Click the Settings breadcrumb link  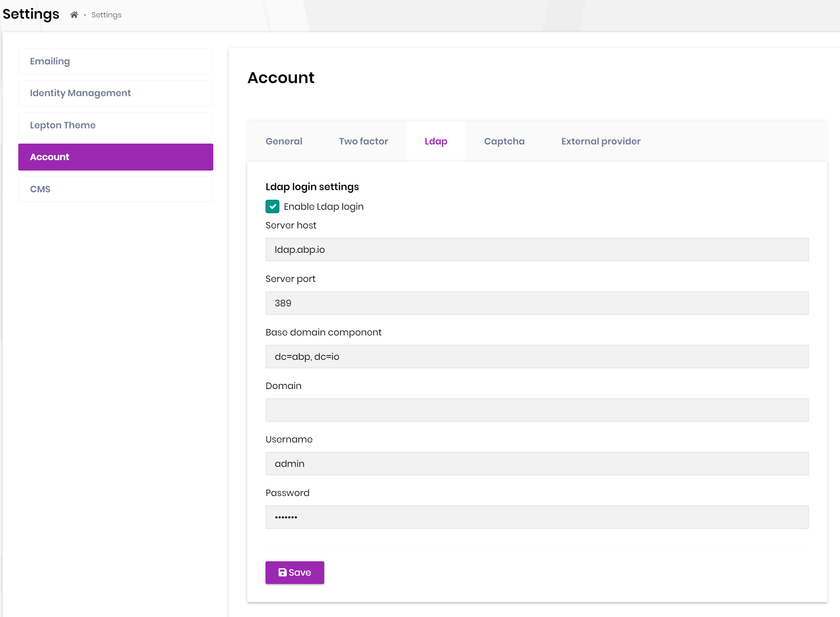click(106, 15)
